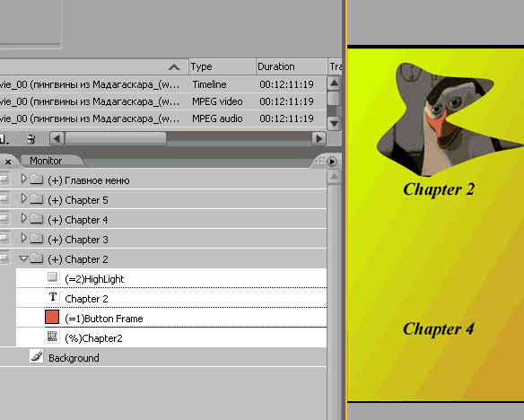The width and height of the screenshot is (524, 420).
Task: Click project list scroll-down arrow
Action: pyautogui.click(x=334, y=123)
